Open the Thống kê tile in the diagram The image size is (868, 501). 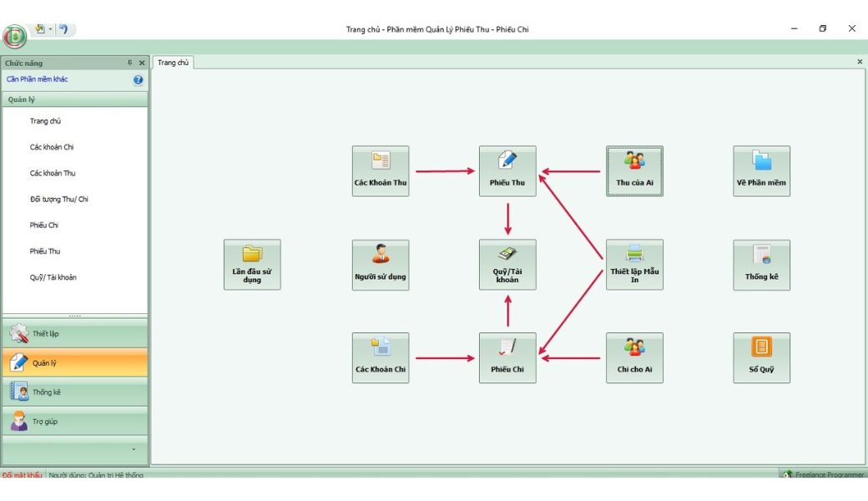(761, 265)
